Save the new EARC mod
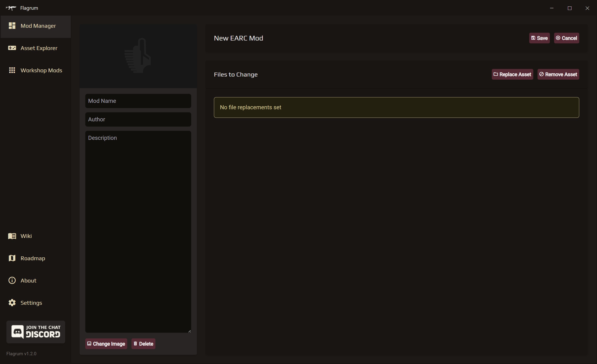The width and height of the screenshot is (597, 364). tap(539, 38)
